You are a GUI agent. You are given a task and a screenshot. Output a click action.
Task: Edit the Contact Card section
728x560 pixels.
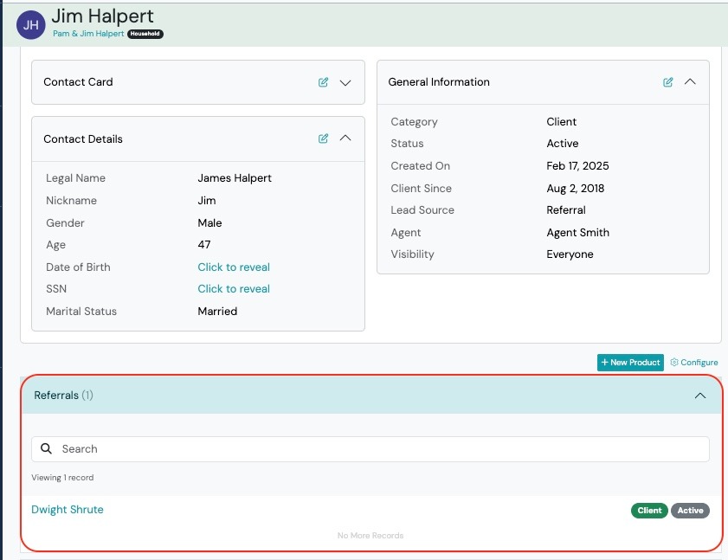[323, 82]
